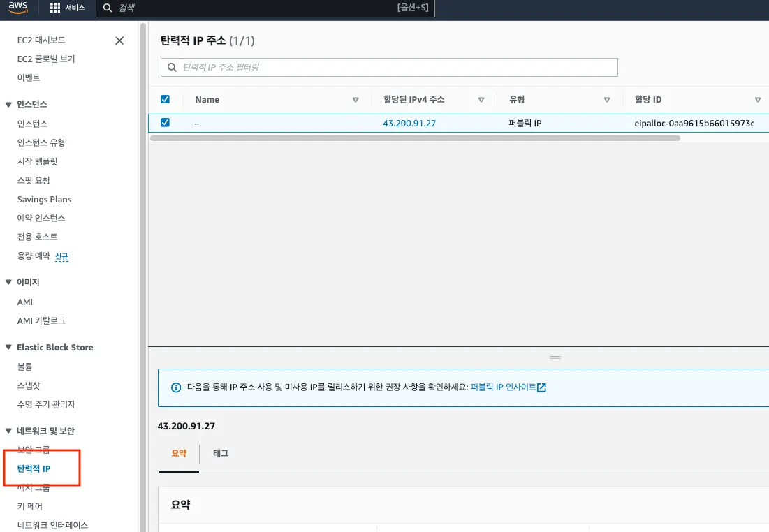
Task: Sort by the Name column arrow
Action: [356, 100]
